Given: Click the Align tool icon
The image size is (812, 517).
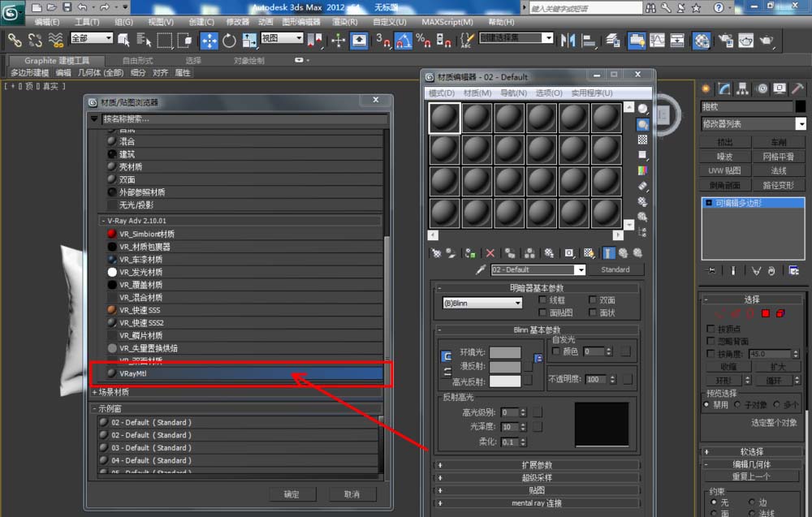Looking at the screenshot, I should (x=588, y=41).
